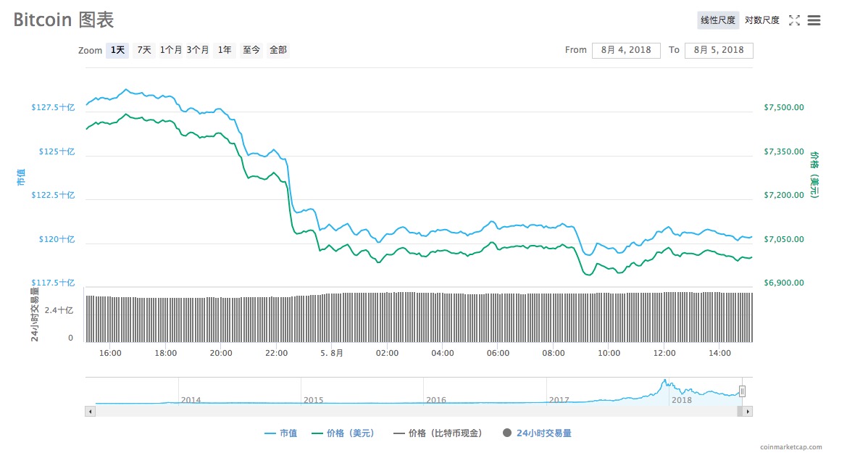Click the 2.4十亿 volume axis label
Image resolution: width=868 pixels, height=466 pixels.
point(59,310)
